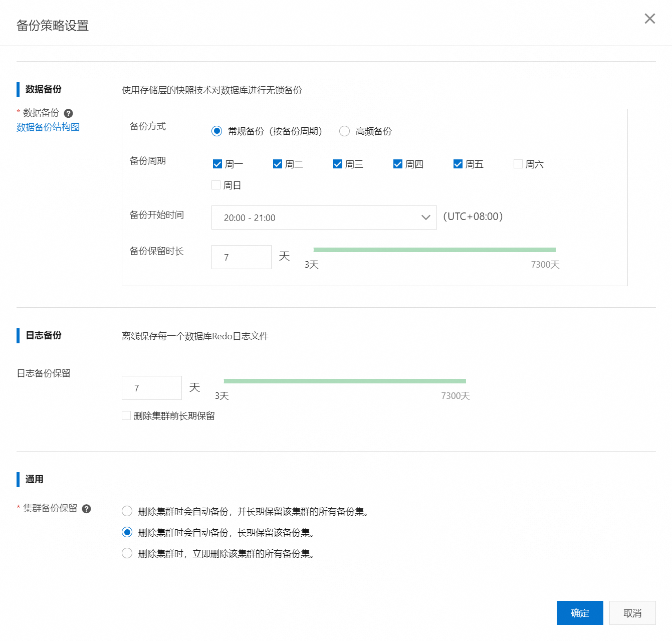Select 长期保留该备份集 radio option

click(x=127, y=532)
